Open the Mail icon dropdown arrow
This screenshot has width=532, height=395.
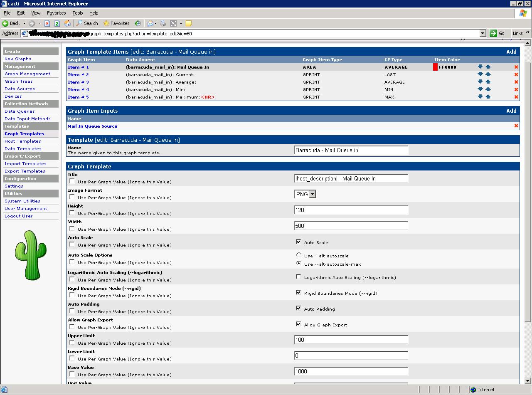click(x=156, y=23)
